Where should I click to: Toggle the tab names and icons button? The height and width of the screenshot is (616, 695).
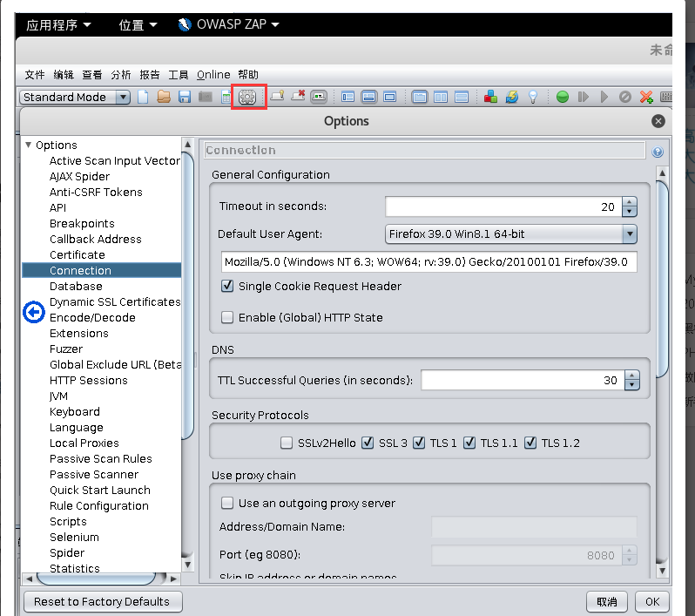pyautogui.click(x=319, y=97)
